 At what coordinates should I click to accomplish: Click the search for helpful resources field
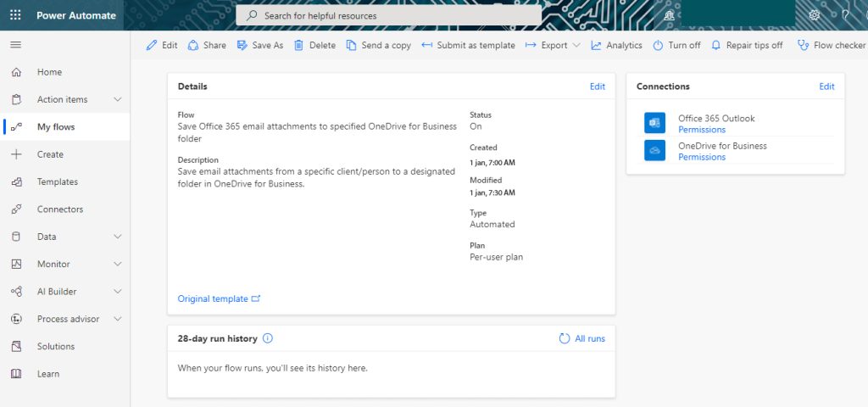[x=388, y=15]
